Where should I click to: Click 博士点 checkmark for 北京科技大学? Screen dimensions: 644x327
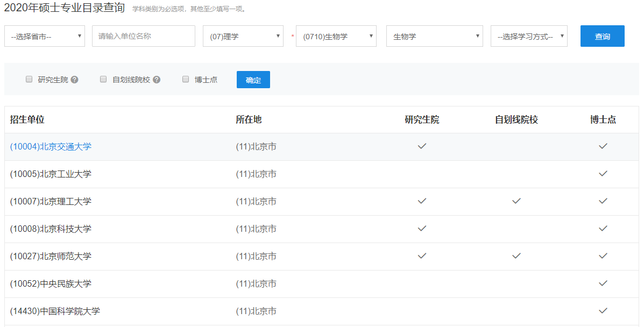(x=603, y=229)
